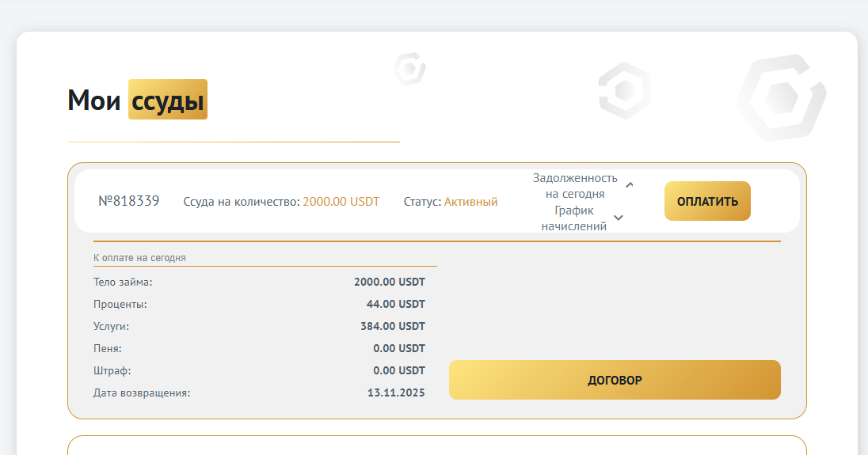The width and height of the screenshot is (868, 455).
Task: Click the up chevron beside Задолженность
Action: pos(630,184)
